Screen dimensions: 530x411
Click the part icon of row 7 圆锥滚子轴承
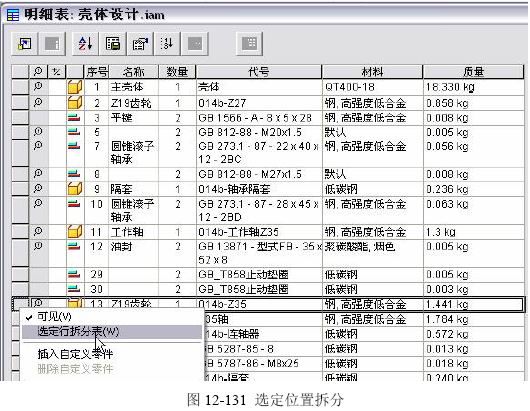tap(74, 146)
